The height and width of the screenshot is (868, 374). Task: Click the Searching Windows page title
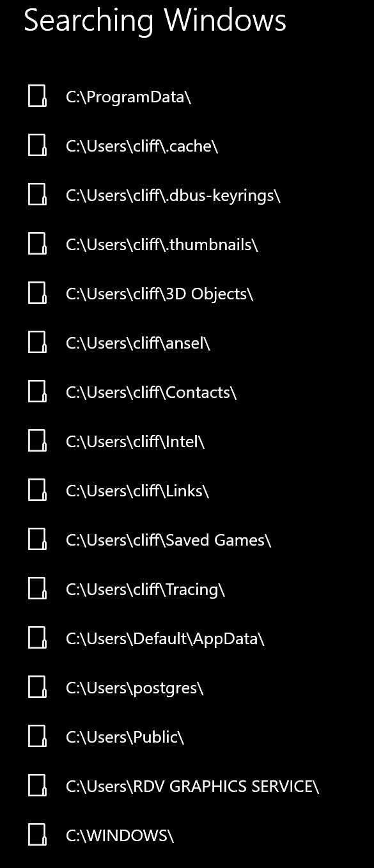(x=155, y=20)
